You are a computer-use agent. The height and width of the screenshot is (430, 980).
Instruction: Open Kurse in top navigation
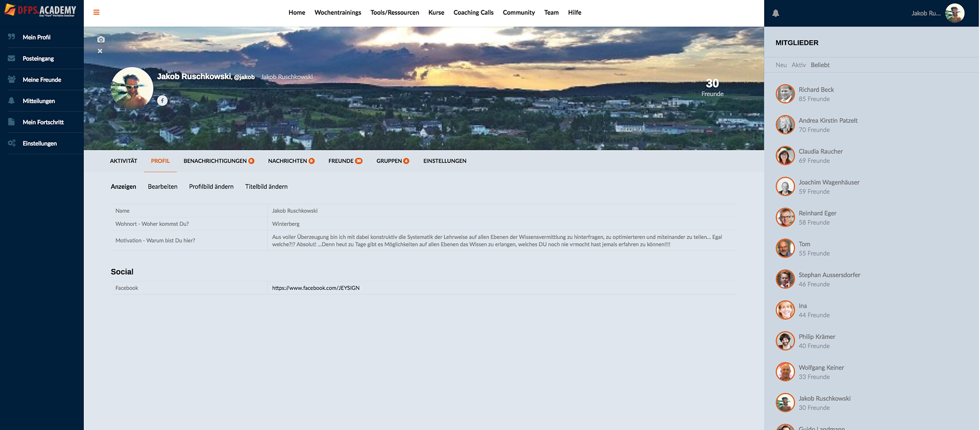(x=436, y=13)
